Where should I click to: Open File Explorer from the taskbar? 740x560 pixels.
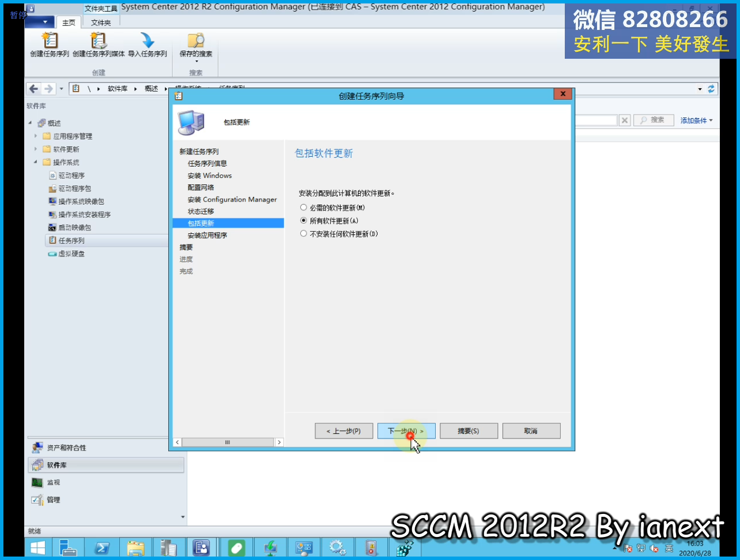click(x=136, y=547)
